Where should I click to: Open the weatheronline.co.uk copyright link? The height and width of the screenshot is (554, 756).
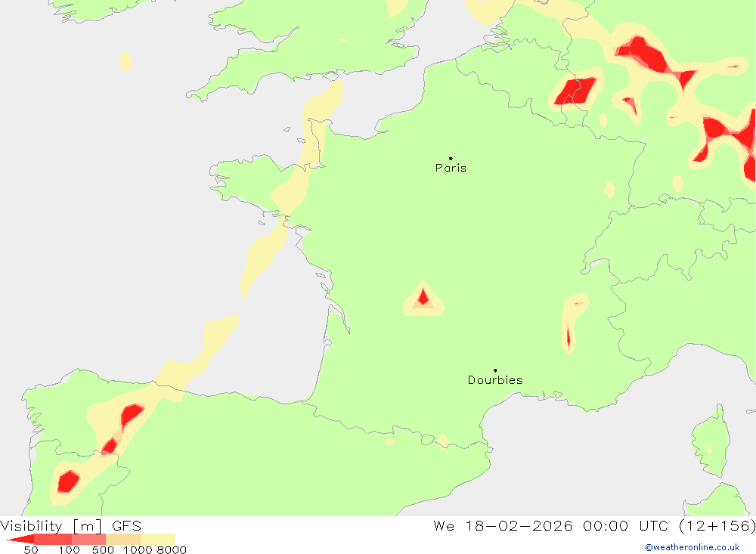[x=692, y=547]
